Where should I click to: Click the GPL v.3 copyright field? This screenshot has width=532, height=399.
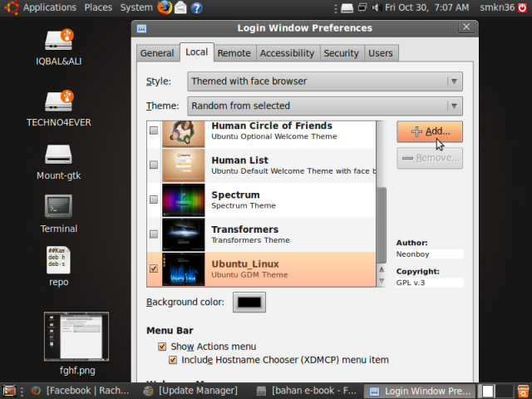click(x=430, y=283)
